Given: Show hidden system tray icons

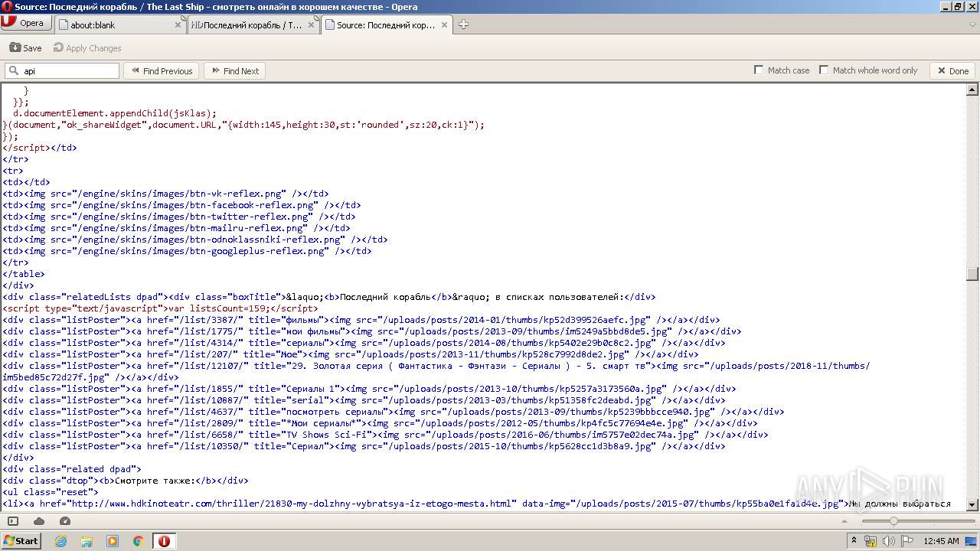Looking at the screenshot, I should 854,540.
